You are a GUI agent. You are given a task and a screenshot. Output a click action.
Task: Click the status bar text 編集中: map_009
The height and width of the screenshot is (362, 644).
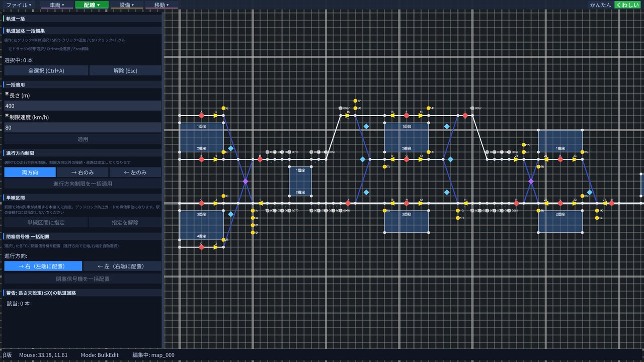point(153,355)
